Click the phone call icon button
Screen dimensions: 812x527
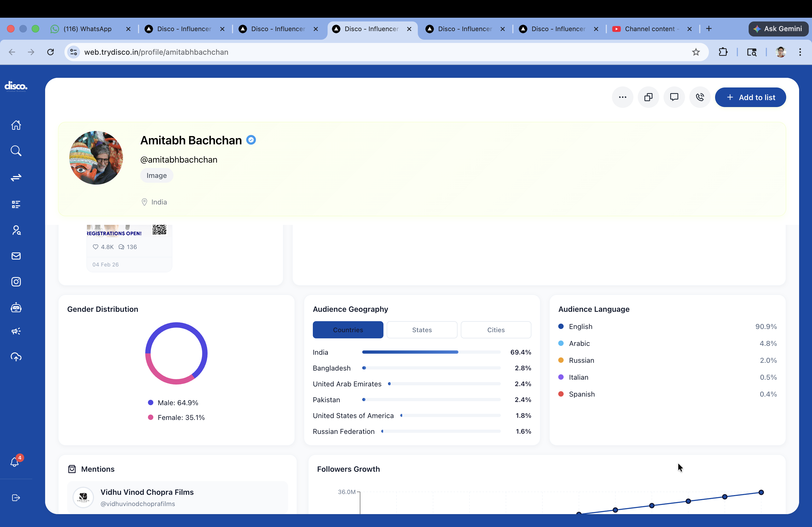pos(700,97)
